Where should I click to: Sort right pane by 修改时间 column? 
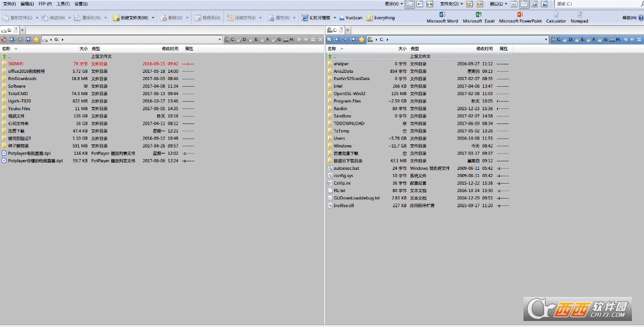pos(484,48)
